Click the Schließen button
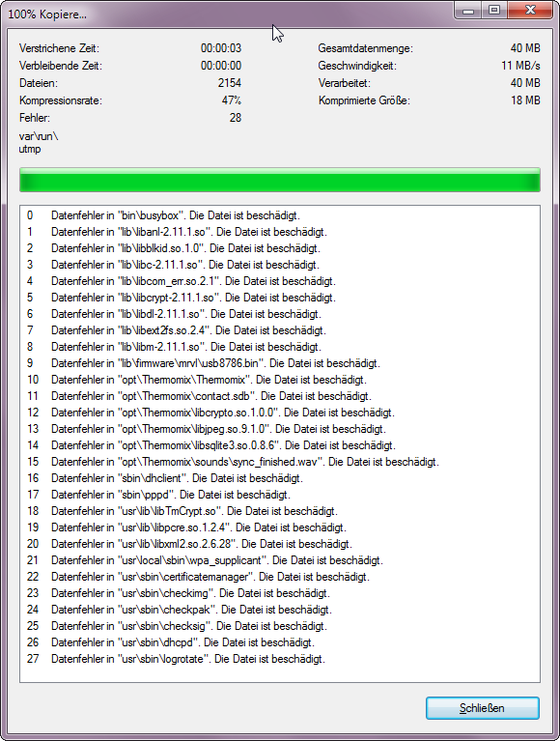Image resolution: width=560 pixels, height=741 pixels. pyautogui.click(x=482, y=708)
